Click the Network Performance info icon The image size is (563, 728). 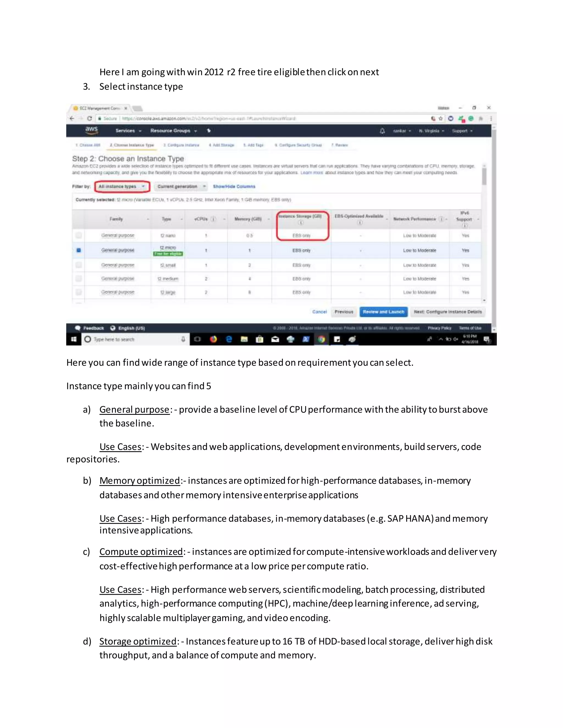point(441,219)
